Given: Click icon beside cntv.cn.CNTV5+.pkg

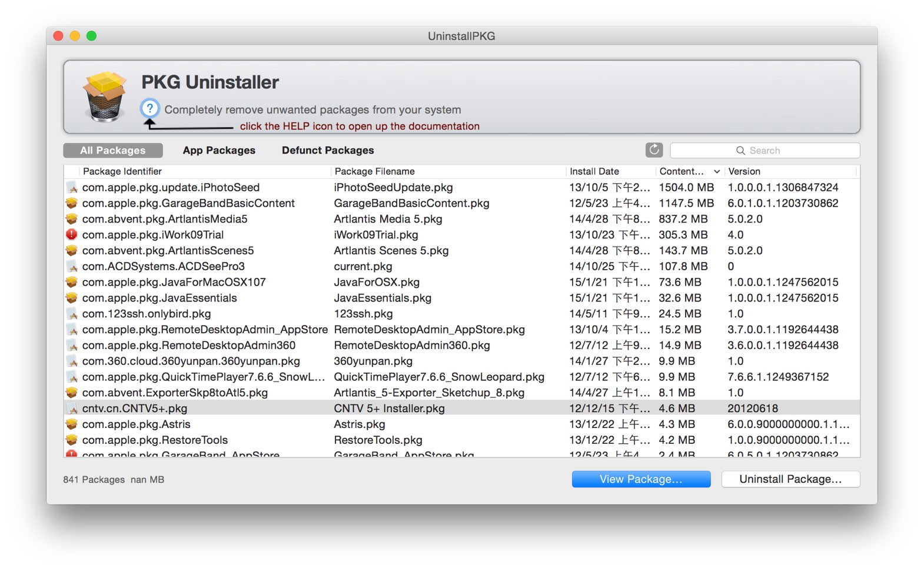Looking at the screenshot, I should point(72,409).
